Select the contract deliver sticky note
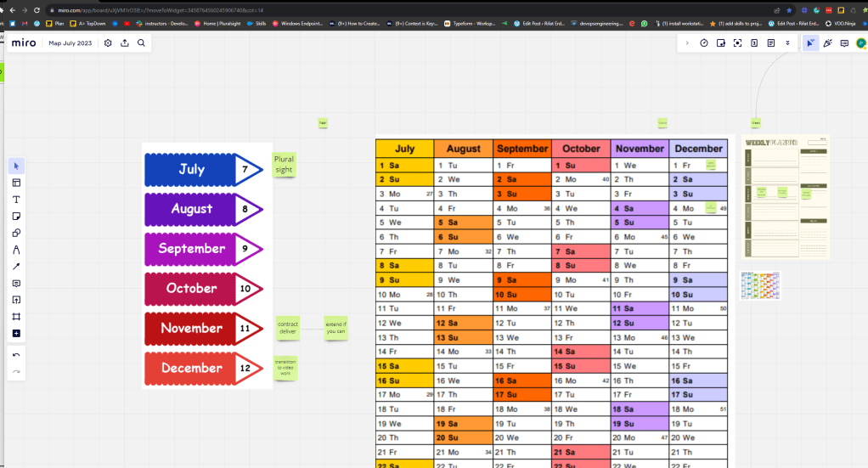 288,328
